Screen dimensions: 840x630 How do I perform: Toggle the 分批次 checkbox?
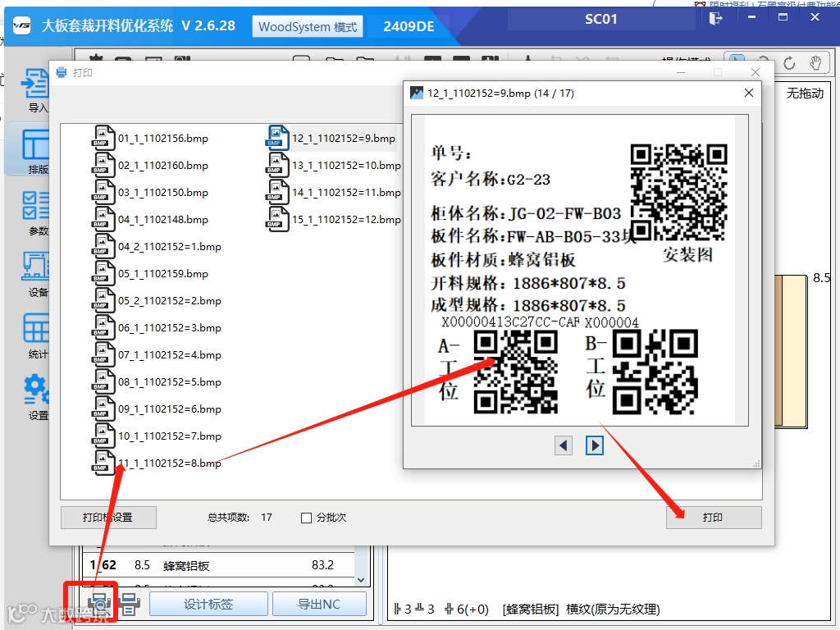[x=307, y=518]
